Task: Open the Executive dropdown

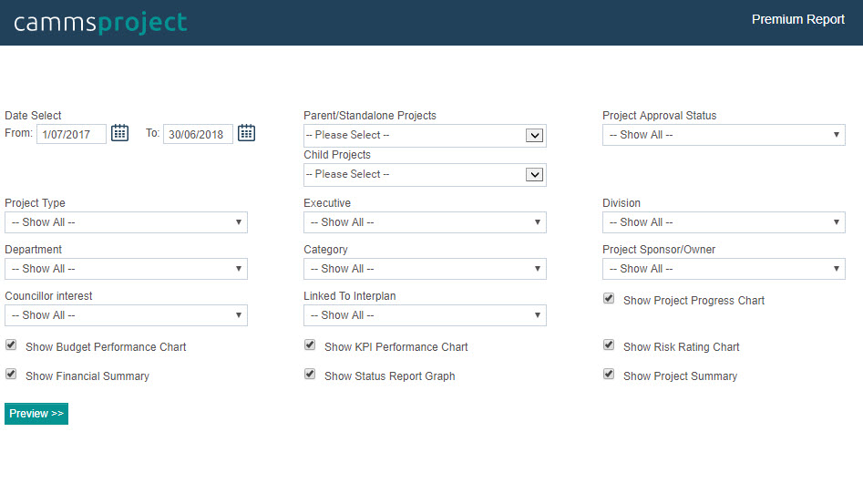Action: [425, 222]
